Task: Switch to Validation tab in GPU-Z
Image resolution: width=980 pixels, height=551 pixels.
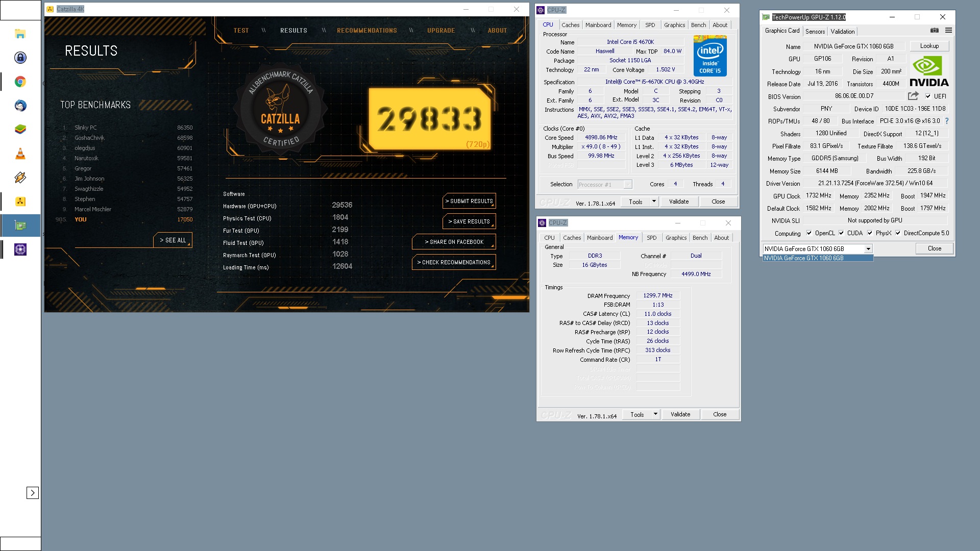Action: pyautogui.click(x=842, y=31)
